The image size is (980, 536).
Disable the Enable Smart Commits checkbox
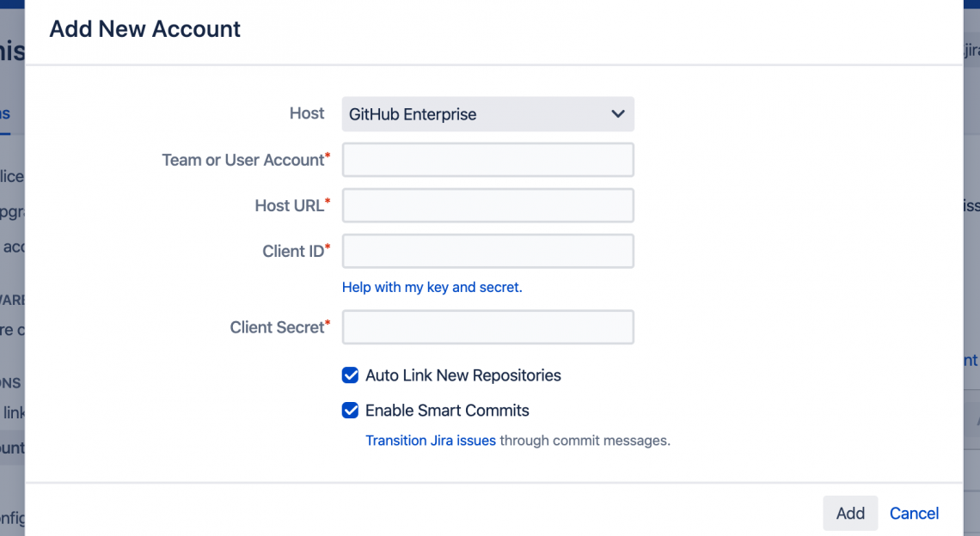pyautogui.click(x=350, y=411)
